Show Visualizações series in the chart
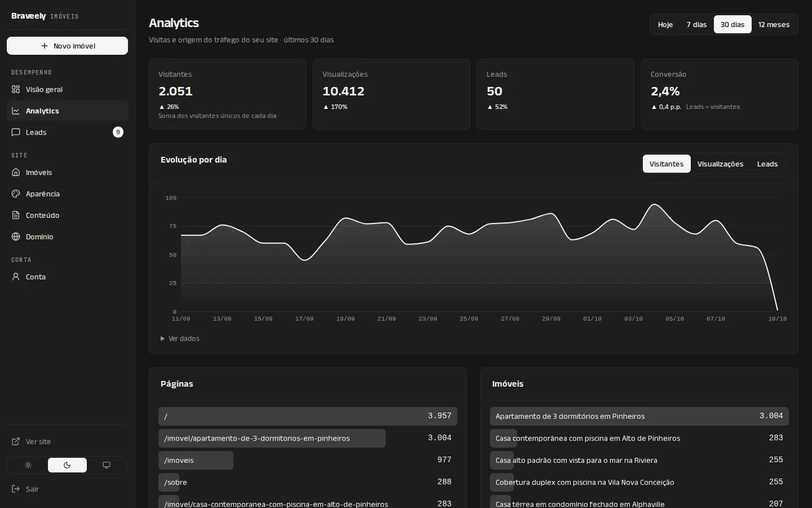 (x=720, y=164)
